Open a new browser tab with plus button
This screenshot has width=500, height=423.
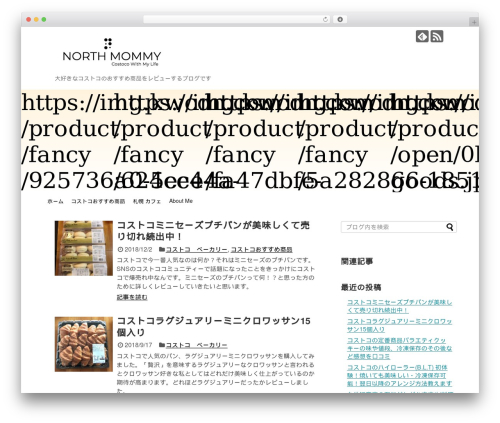click(474, 22)
